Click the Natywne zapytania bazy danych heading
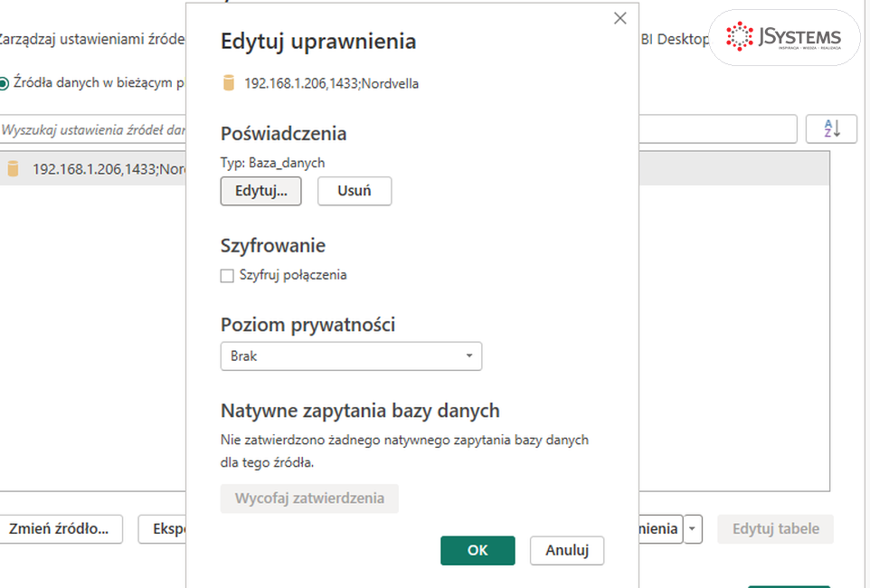The image size is (870, 588). [x=360, y=411]
